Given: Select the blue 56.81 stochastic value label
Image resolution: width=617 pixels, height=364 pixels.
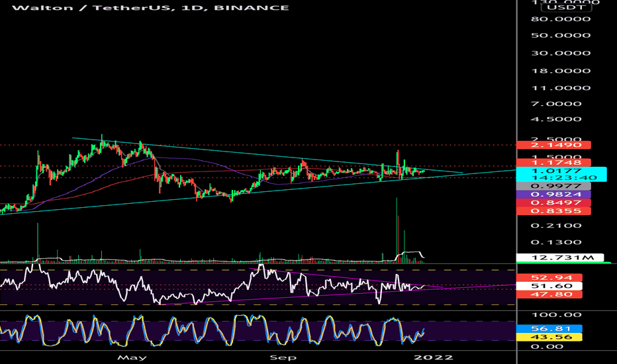Looking at the screenshot, I should [x=549, y=328].
